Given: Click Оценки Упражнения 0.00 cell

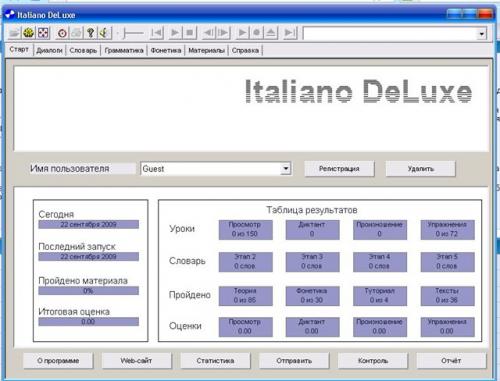Looking at the screenshot, I should pos(447,327).
